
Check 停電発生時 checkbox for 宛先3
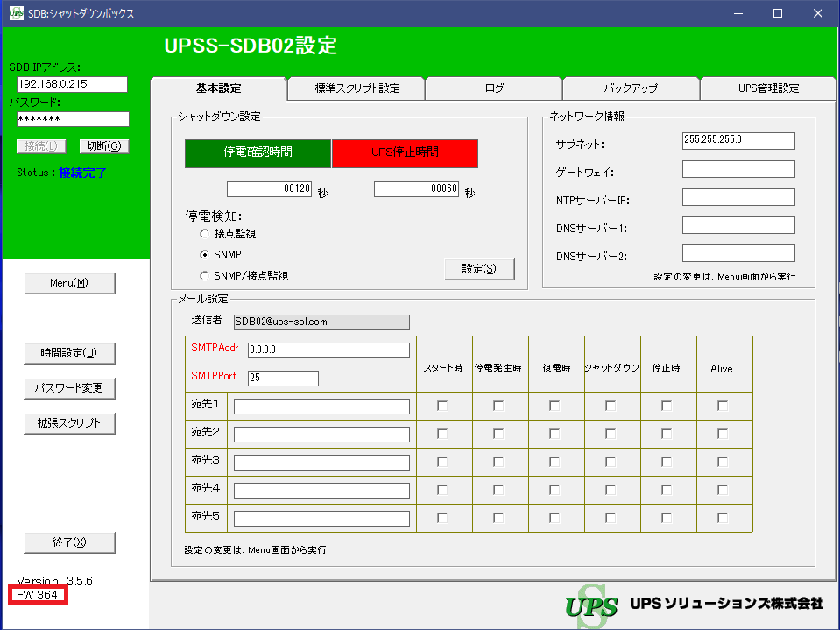click(x=498, y=462)
